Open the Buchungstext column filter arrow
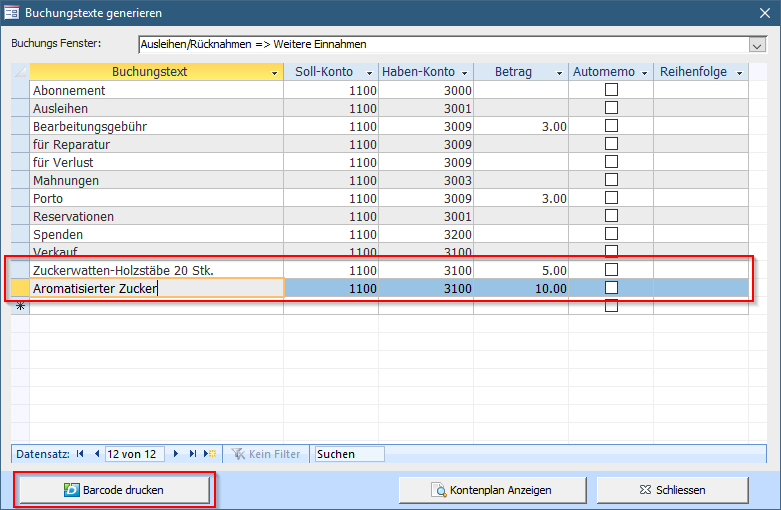The image size is (781, 510). point(274,73)
